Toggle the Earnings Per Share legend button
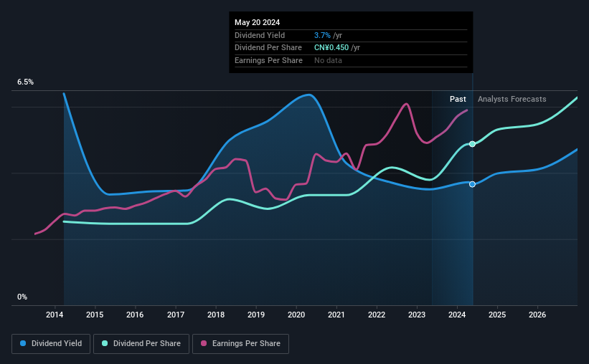 [240, 344]
